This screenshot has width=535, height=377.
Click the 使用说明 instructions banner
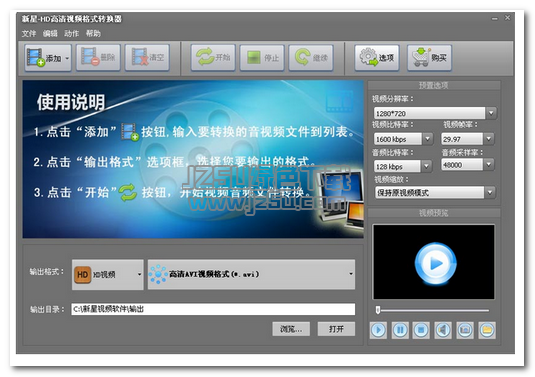click(x=193, y=159)
